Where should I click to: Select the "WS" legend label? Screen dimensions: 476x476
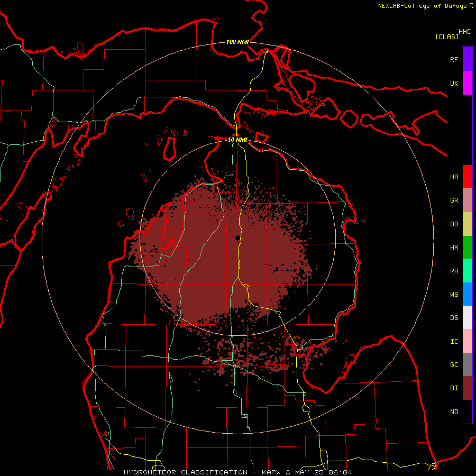point(454,295)
